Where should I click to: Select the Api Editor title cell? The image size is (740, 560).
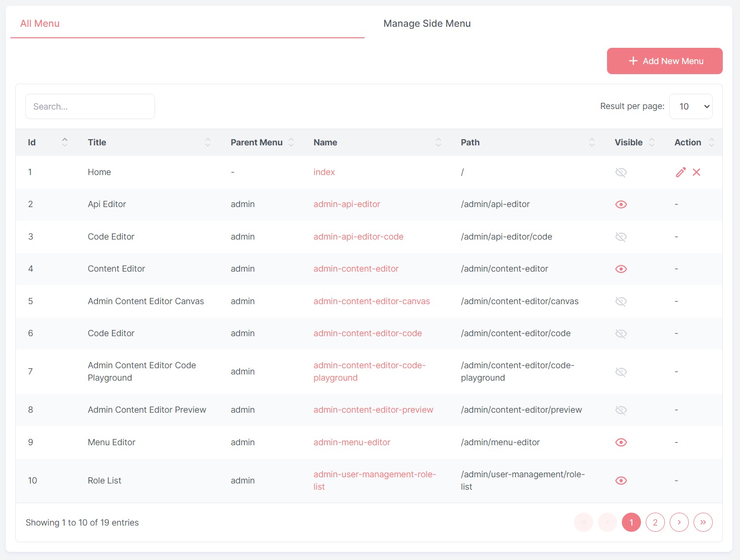pyautogui.click(x=107, y=204)
